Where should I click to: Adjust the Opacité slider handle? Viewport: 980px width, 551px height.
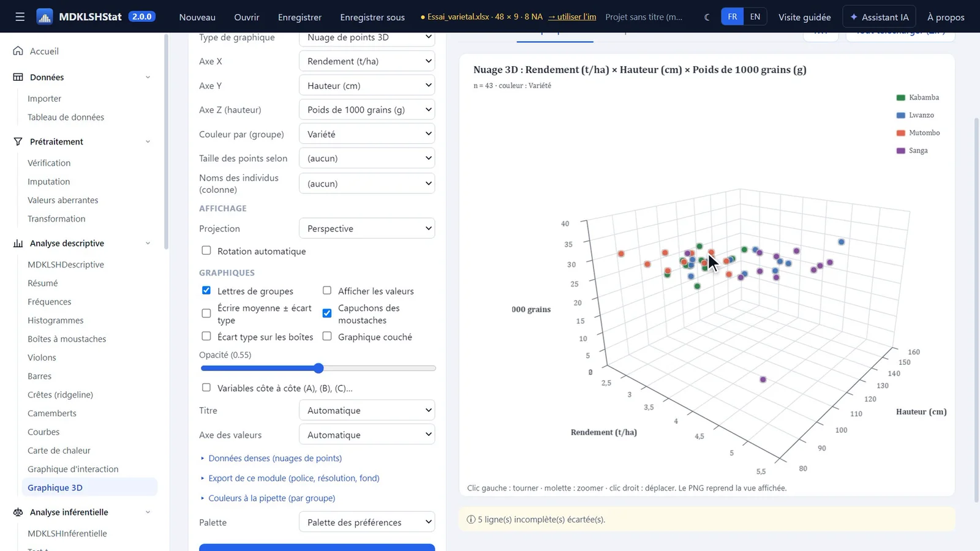(318, 368)
